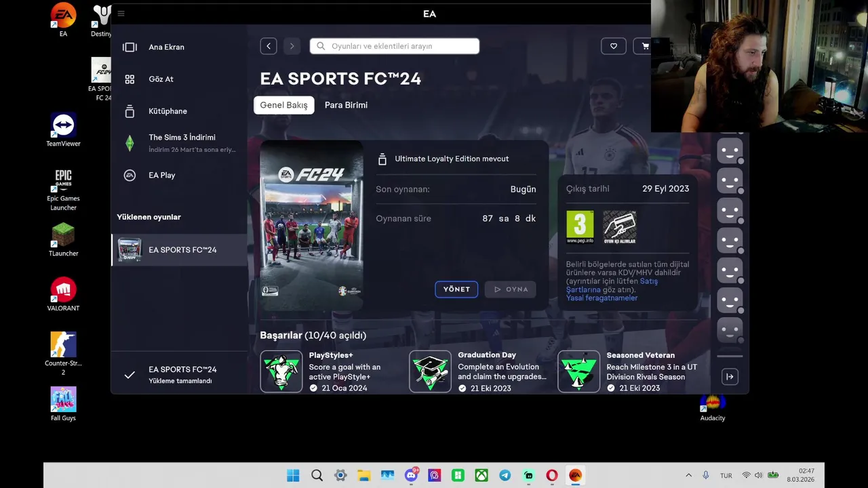Click the EA app taskbar icon

pyautogui.click(x=576, y=476)
